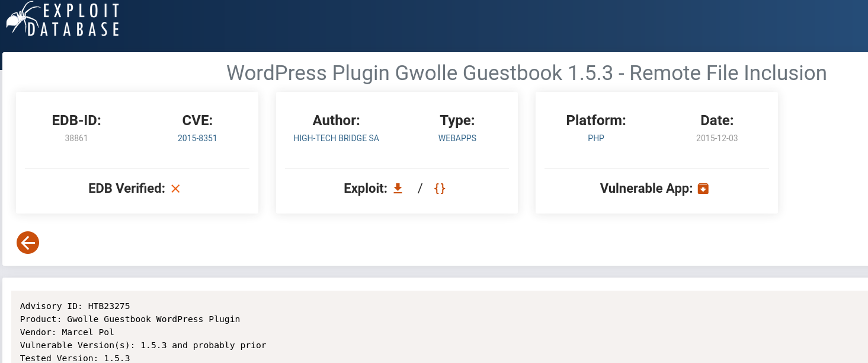The height and width of the screenshot is (363, 868).
Task: Click the EDB Verified label
Action: pos(127,189)
